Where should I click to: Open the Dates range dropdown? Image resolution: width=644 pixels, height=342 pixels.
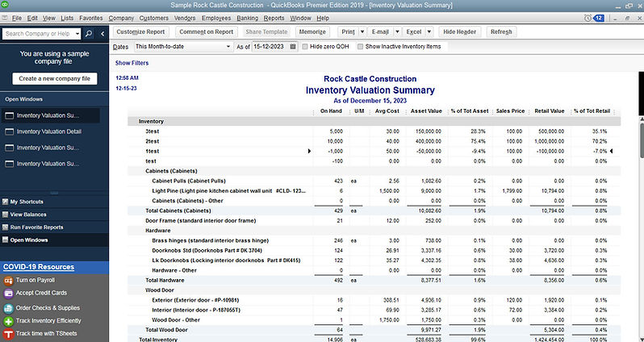pyautogui.click(x=228, y=47)
